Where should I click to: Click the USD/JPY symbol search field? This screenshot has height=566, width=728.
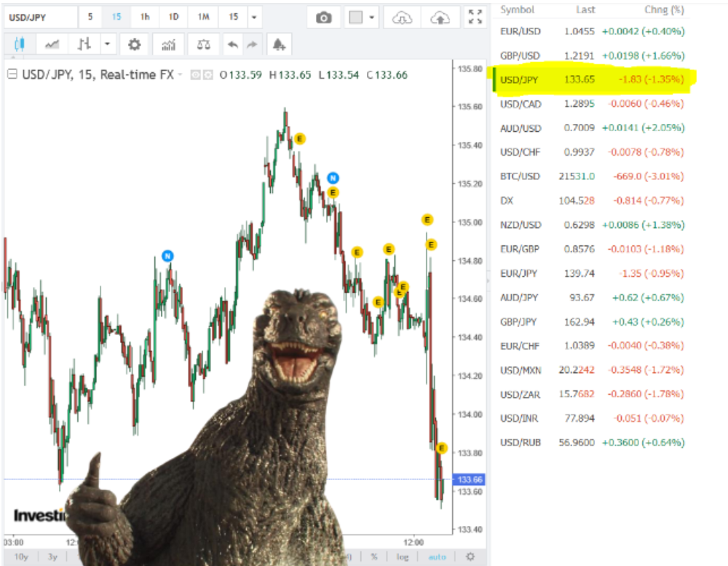pyautogui.click(x=40, y=17)
